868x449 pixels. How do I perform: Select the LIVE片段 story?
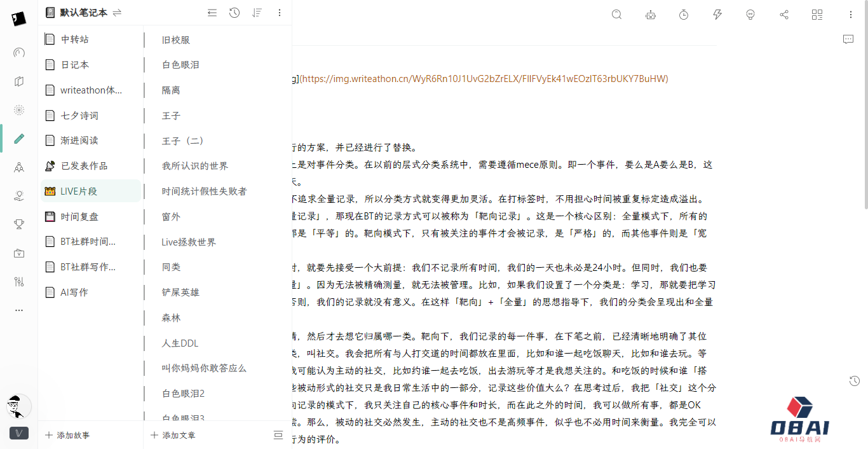click(91, 191)
